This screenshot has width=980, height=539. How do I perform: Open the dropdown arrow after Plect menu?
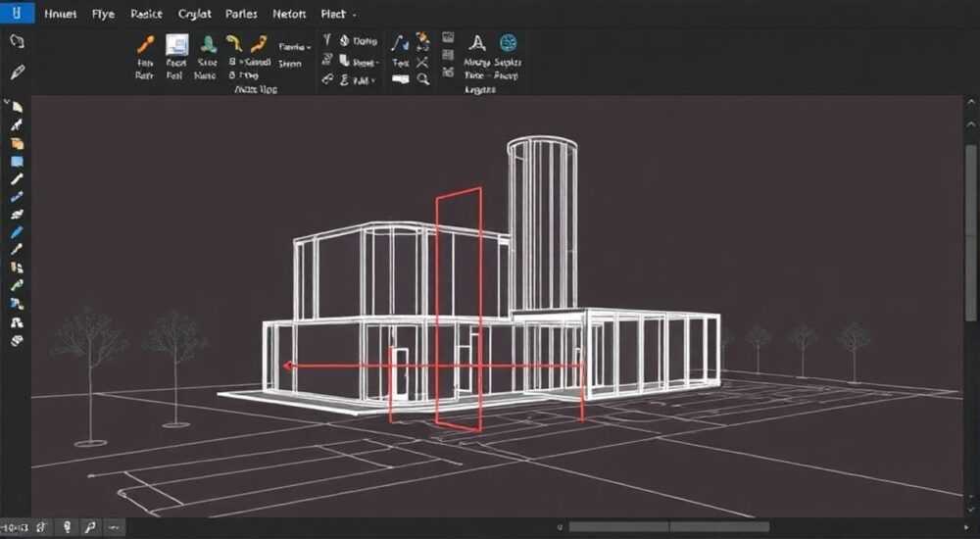[355, 14]
